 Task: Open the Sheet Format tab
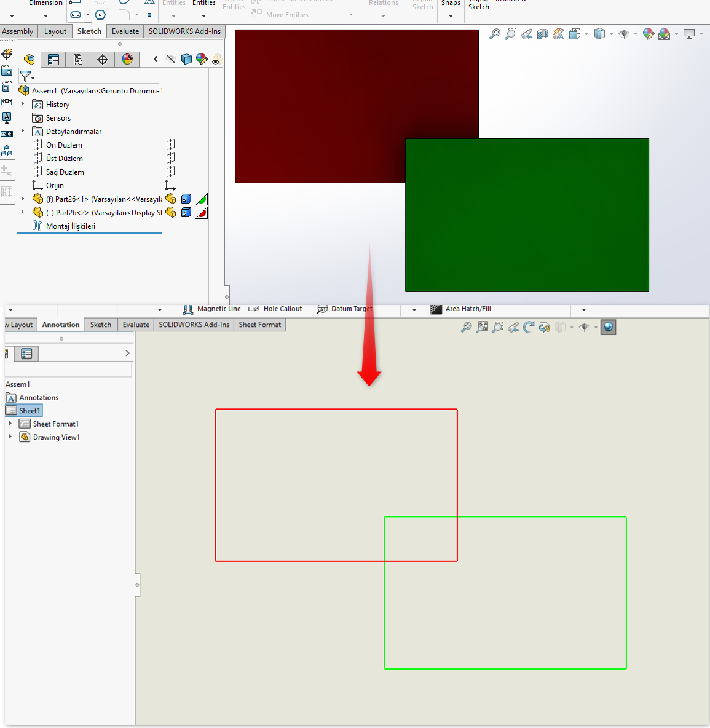259,325
